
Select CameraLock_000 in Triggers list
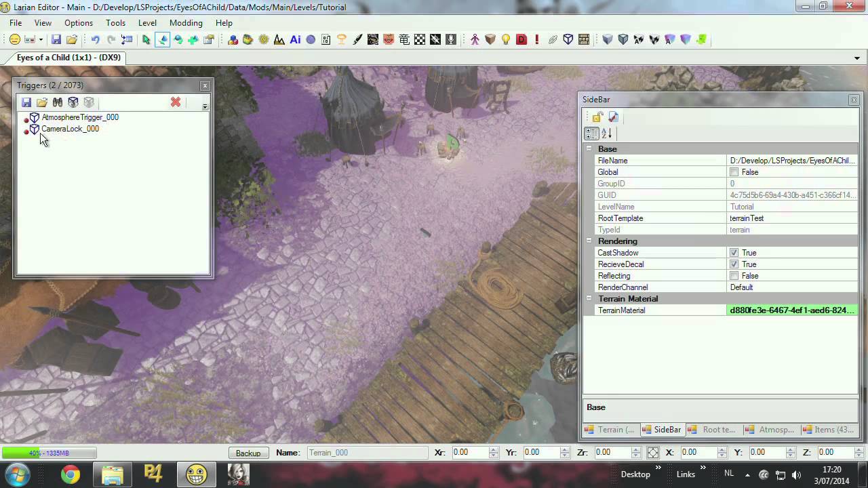click(70, 129)
